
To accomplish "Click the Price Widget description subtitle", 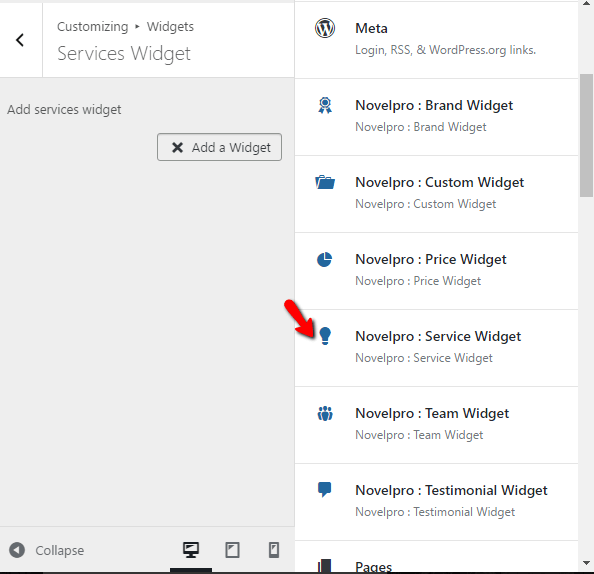I will click(418, 281).
